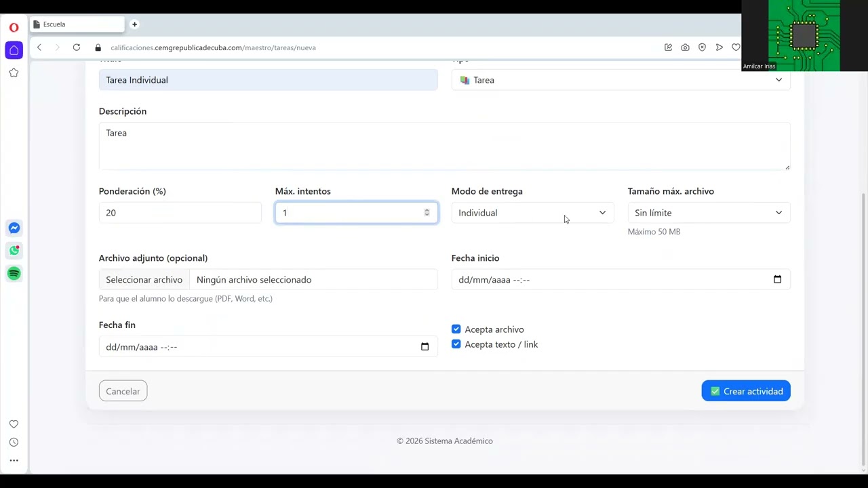
Task: Select the Escuela browser tab
Action: (x=77, y=24)
